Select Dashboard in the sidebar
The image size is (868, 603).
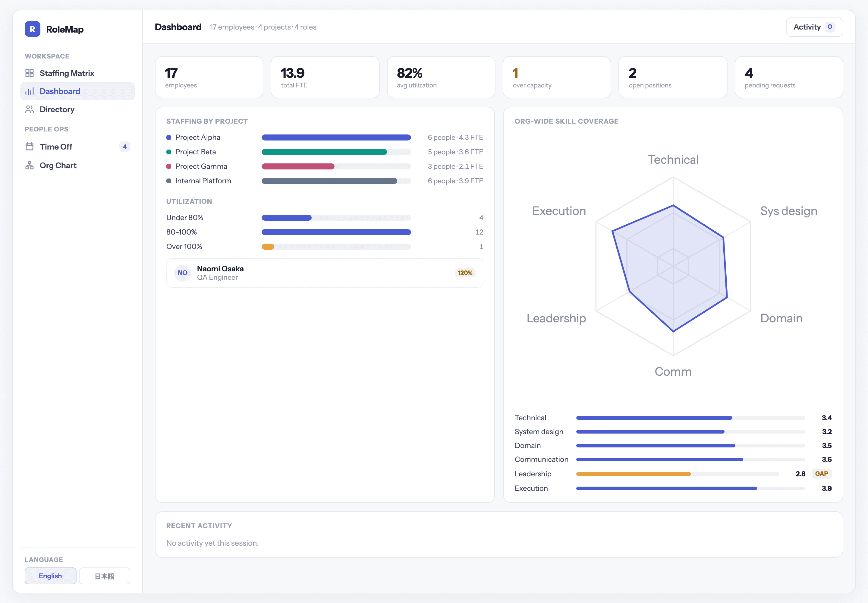coord(77,91)
